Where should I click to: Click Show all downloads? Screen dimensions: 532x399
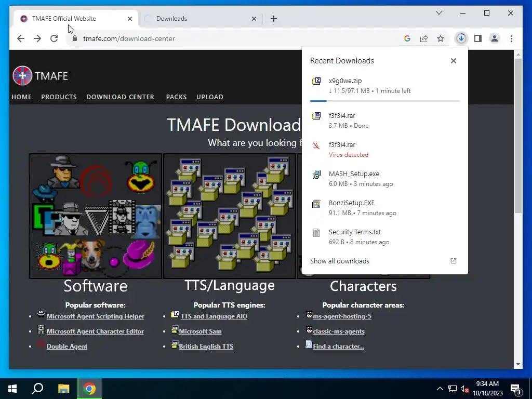coord(340,261)
